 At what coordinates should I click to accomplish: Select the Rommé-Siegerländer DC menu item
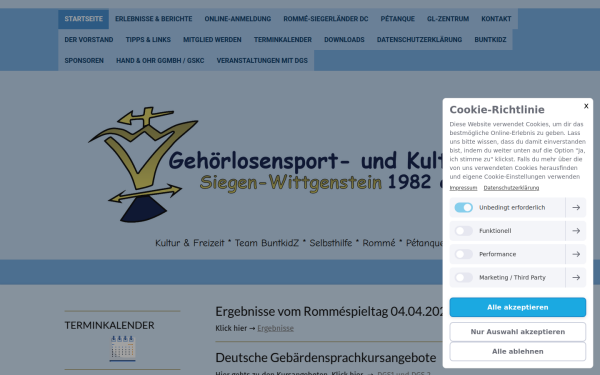[x=326, y=19]
